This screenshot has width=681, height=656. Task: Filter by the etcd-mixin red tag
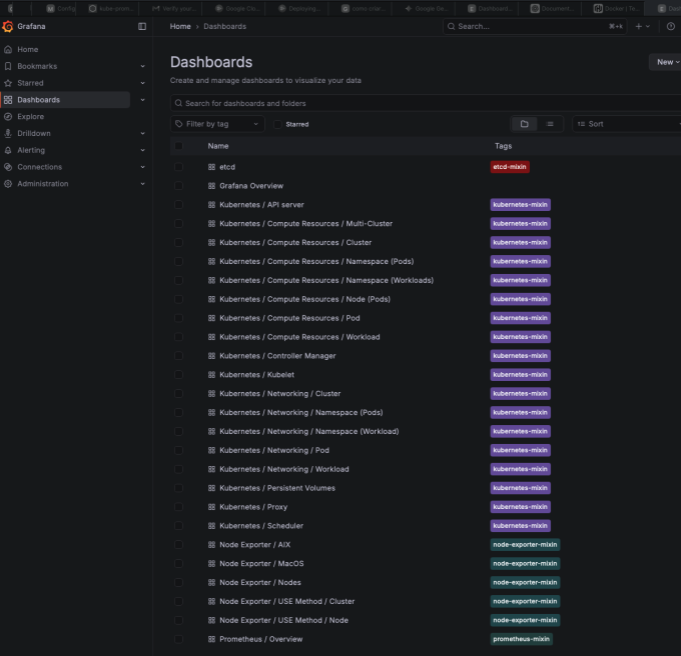click(509, 167)
